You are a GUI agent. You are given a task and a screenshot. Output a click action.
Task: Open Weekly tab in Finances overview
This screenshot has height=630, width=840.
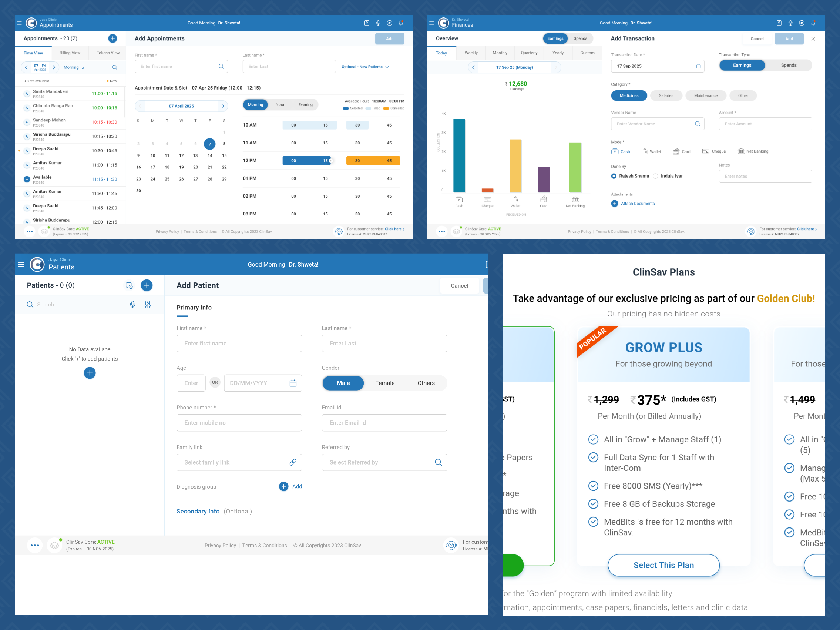click(471, 53)
